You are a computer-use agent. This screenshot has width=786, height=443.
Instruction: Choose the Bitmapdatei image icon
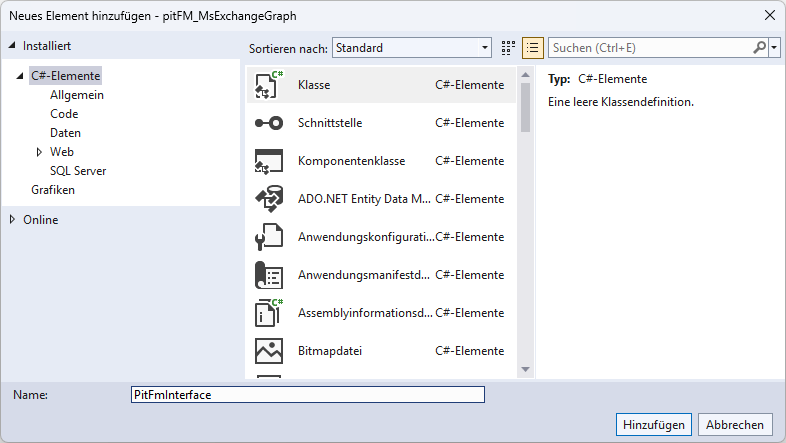coord(269,351)
